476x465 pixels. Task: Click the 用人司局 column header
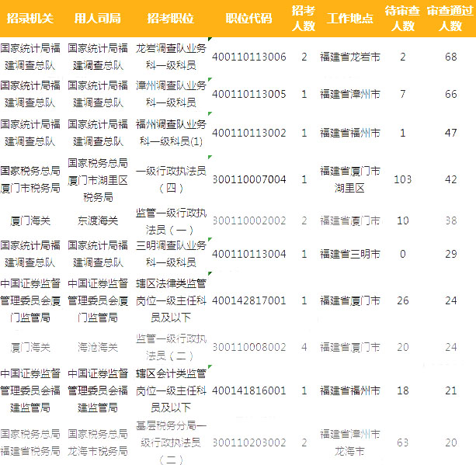pos(97,18)
